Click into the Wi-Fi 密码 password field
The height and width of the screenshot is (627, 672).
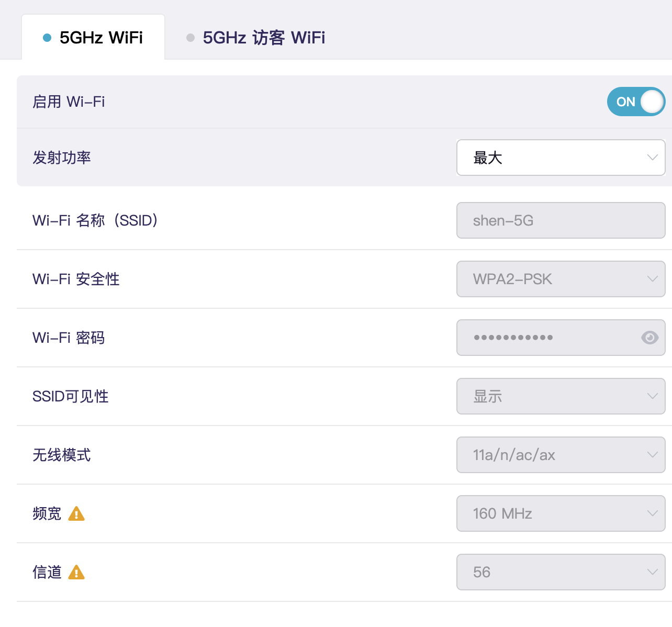(x=544, y=338)
